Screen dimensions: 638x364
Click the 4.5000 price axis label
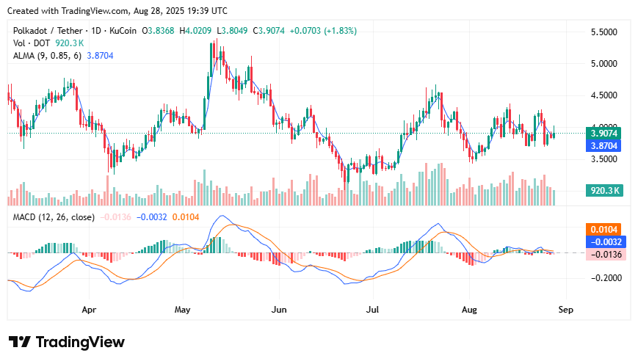coord(603,95)
